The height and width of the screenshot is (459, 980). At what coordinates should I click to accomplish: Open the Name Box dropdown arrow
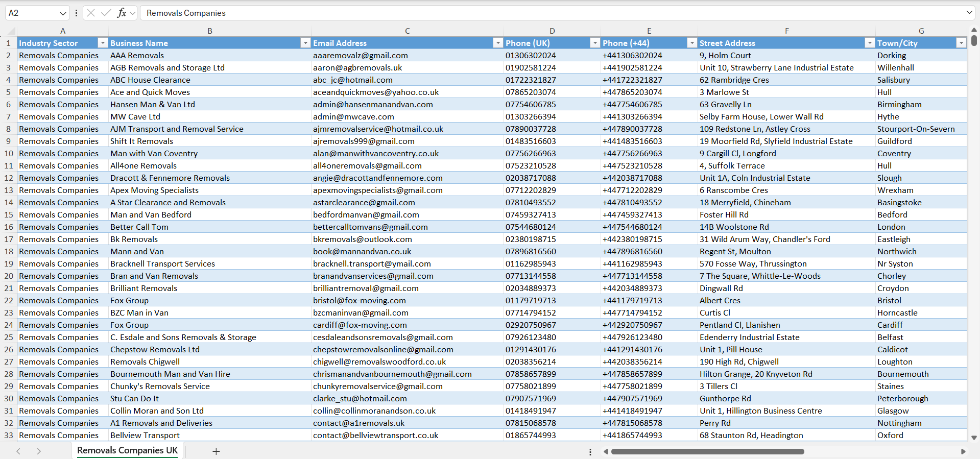(63, 13)
